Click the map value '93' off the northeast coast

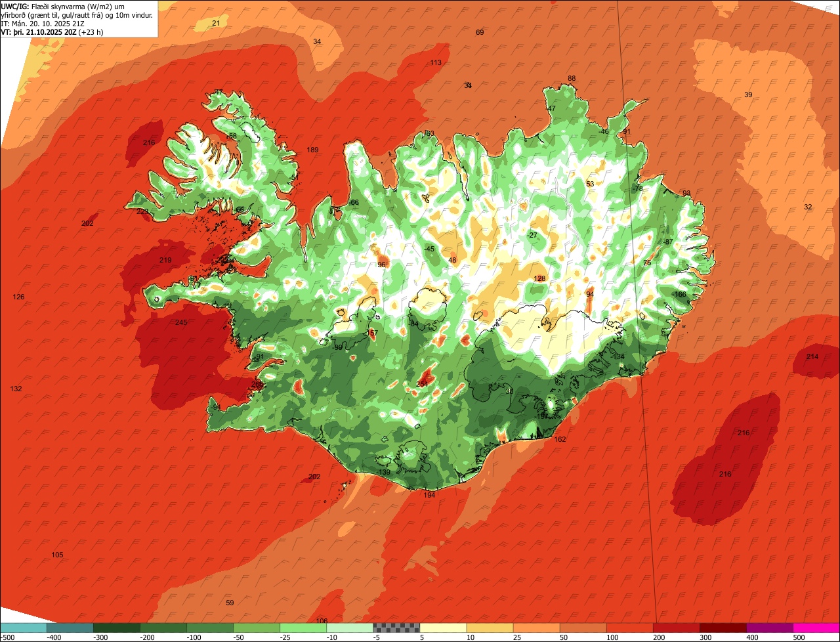[x=686, y=194]
